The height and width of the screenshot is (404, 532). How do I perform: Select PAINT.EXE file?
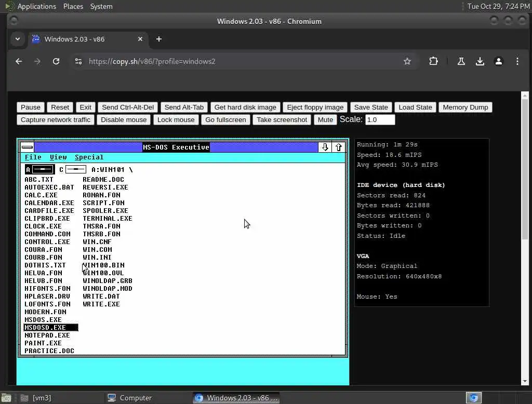[x=43, y=343]
